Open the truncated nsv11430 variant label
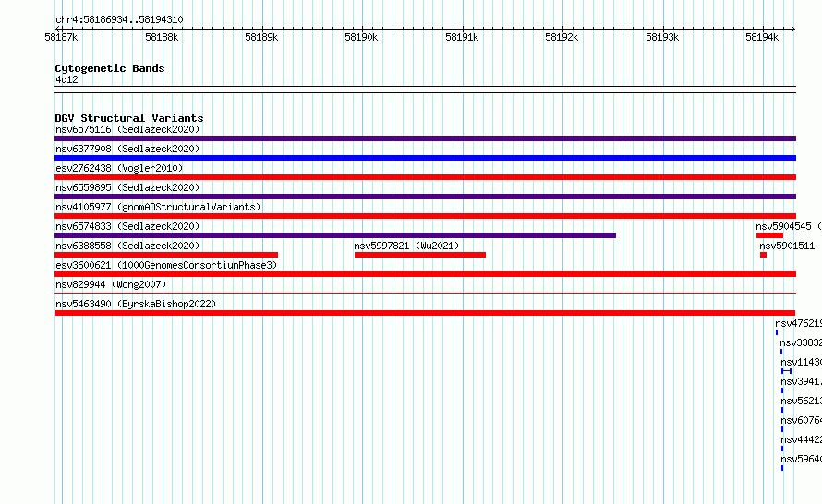This screenshot has width=822, height=504. point(801,362)
